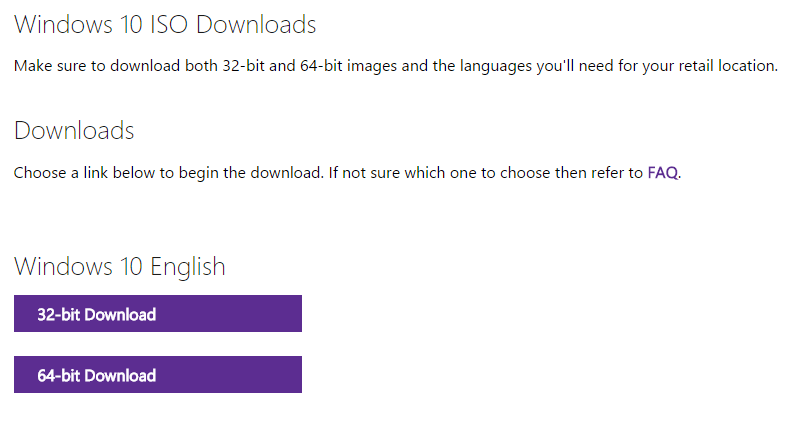800x424 pixels.
Task: Start the 32-bit Download
Action: (x=158, y=314)
